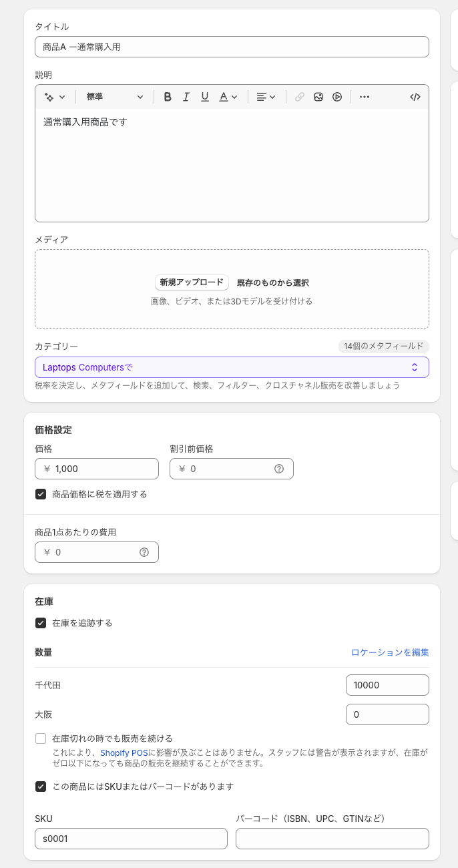Click the help icon for 割引前価格
The image size is (458, 868).
279,469
